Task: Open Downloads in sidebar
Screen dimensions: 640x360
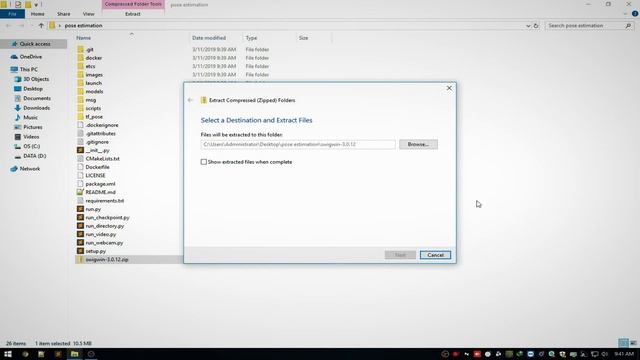Action: (x=36, y=108)
